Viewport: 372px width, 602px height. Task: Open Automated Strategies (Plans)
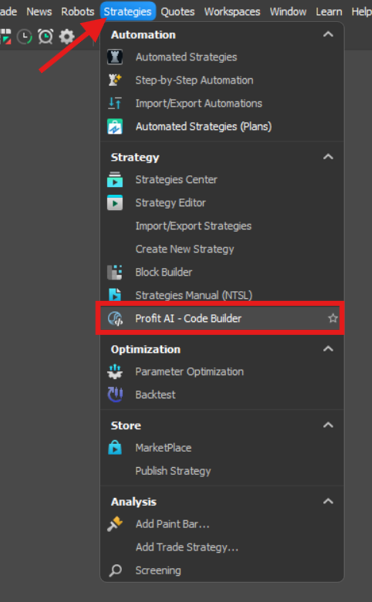coord(222,126)
